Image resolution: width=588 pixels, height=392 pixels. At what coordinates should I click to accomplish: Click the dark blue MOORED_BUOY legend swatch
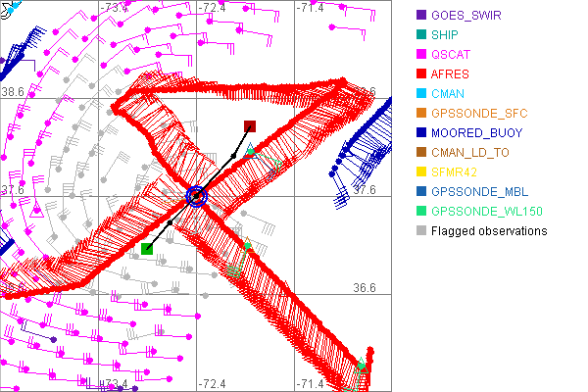(420, 133)
